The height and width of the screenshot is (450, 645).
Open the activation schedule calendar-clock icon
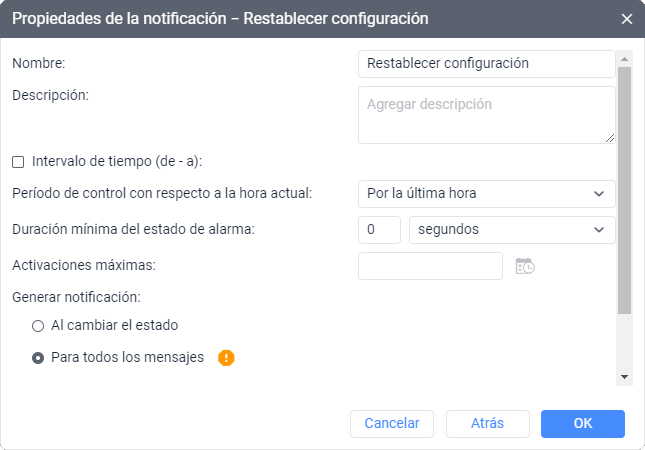[525, 266]
